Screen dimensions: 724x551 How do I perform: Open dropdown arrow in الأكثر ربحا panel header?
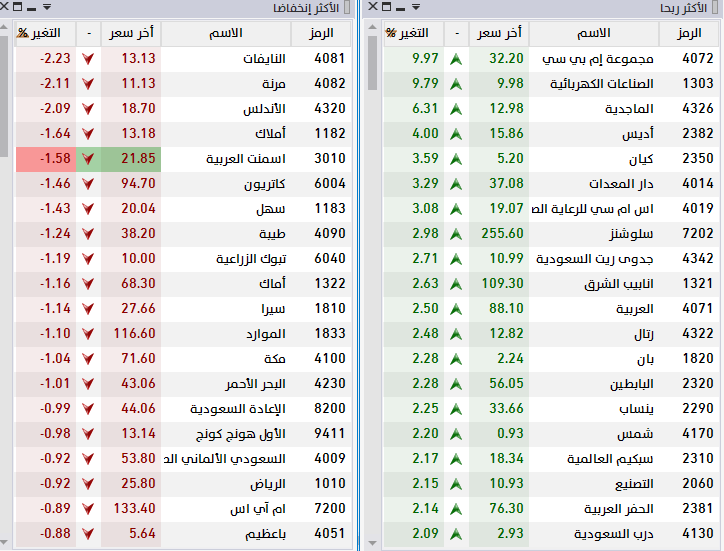click(x=416, y=7)
